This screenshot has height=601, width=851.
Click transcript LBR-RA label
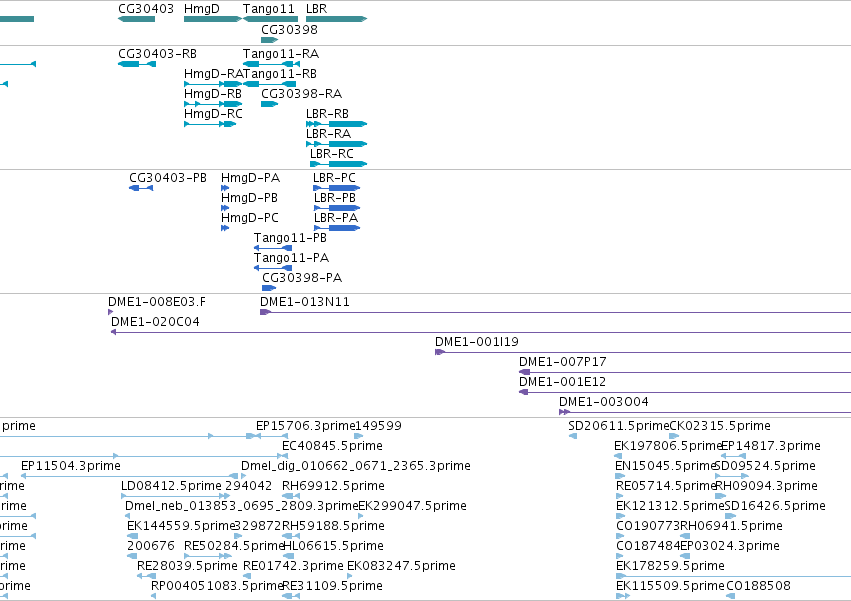click(328, 134)
